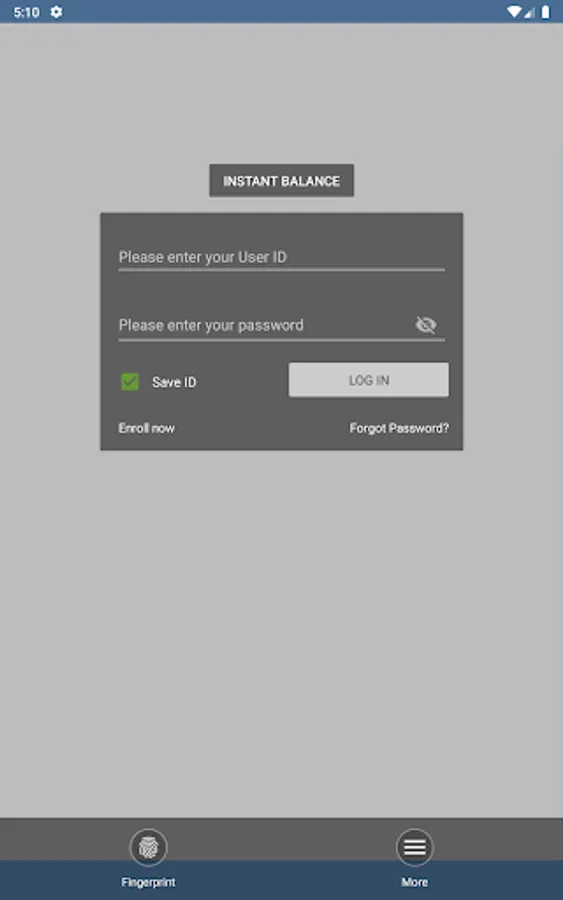Click the gray area above INSTANT BALANCE
This screenshot has width=563, height=900.
[x=281, y=92]
